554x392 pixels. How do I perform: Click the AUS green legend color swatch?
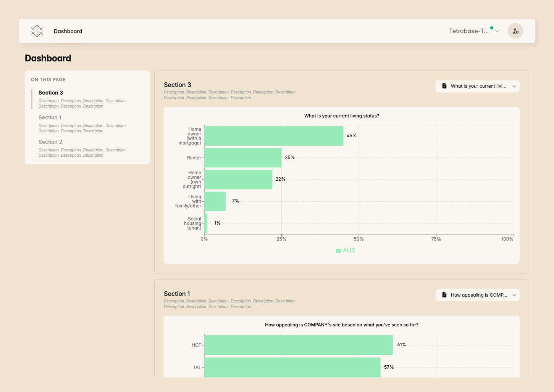(339, 251)
